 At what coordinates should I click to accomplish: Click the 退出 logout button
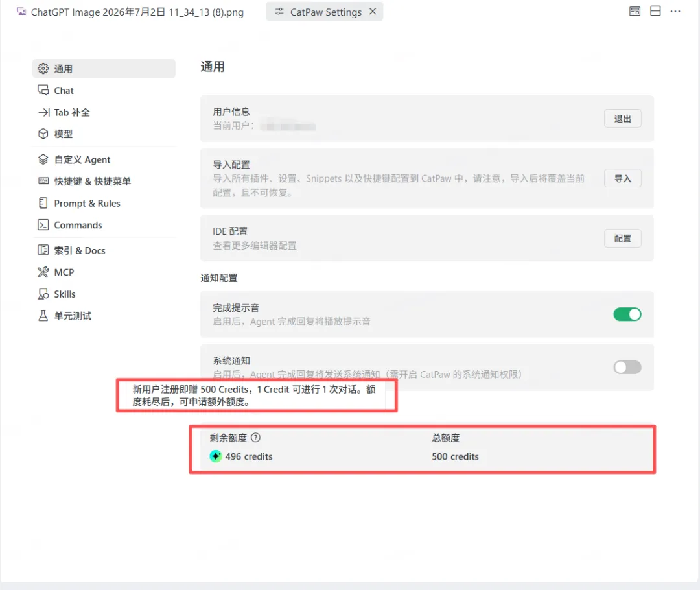point(622,119)
